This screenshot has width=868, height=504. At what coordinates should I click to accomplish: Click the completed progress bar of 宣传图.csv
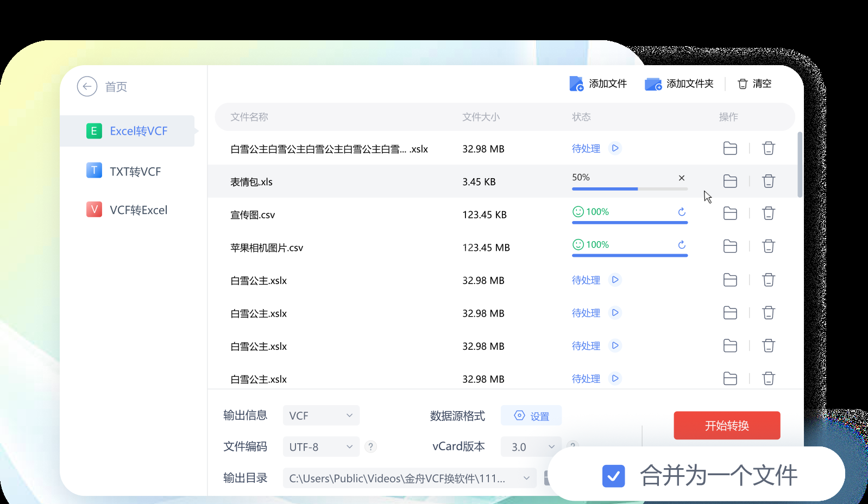click(x=630, y=222)
